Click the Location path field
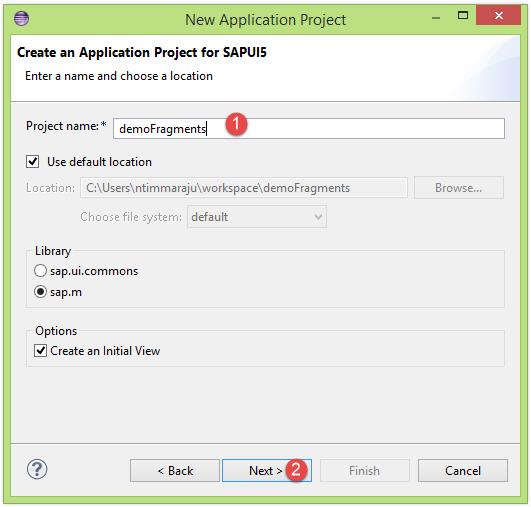531x507 pixels. 244,188
